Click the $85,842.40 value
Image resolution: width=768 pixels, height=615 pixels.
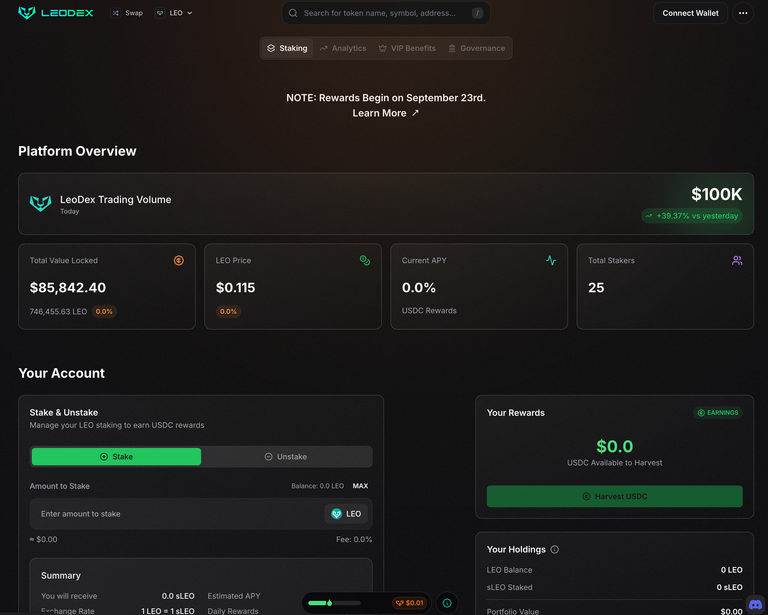pyautogui.click(x=68, y=287)
